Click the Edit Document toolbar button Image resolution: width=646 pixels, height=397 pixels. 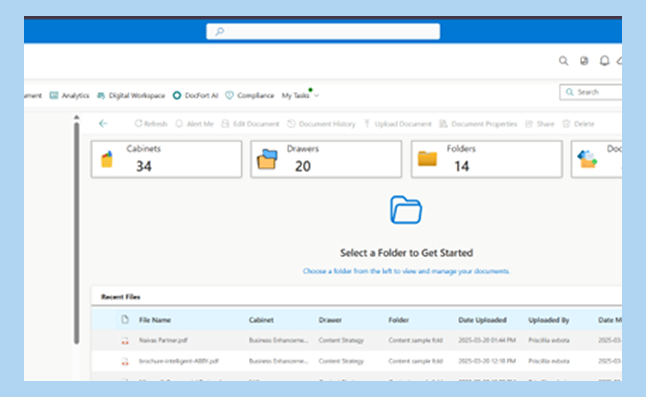click(250, 124)
